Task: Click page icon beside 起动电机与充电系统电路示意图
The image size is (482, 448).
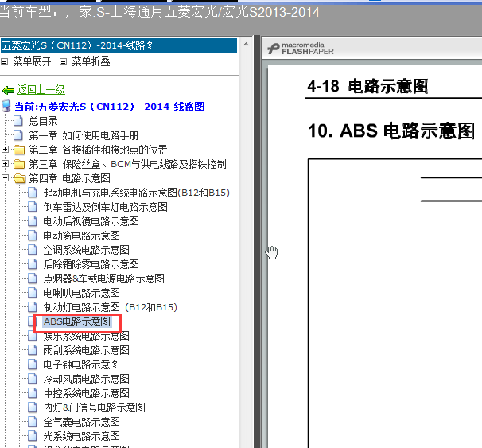Action: (x=33, y=193)
